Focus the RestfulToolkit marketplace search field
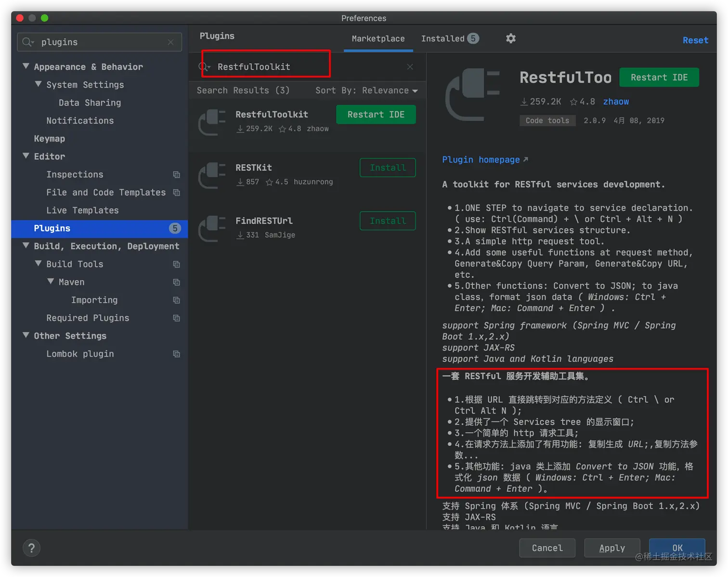728x577 pixels. tap(308, 67)
